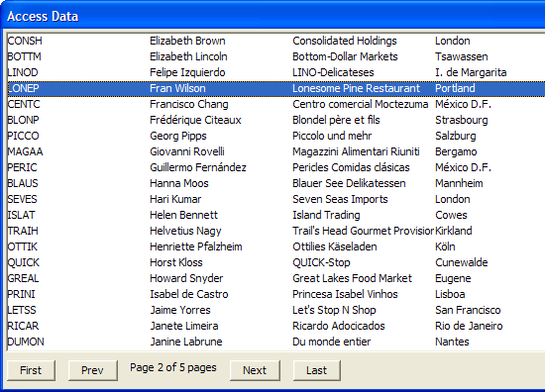Click company Seven Seas Imports

(340, 199)
